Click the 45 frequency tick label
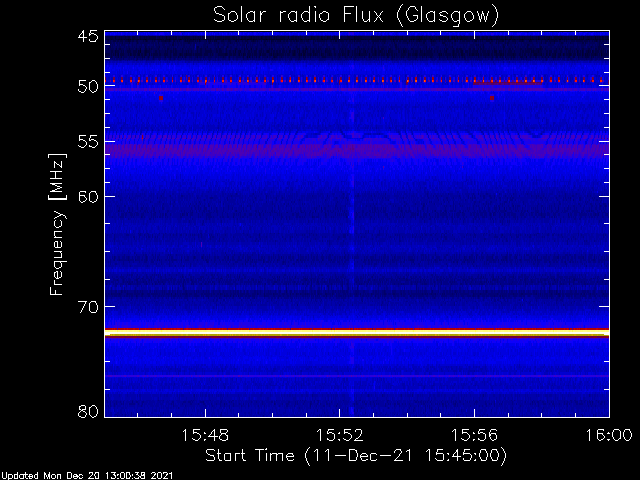 (x=88, y=37)
